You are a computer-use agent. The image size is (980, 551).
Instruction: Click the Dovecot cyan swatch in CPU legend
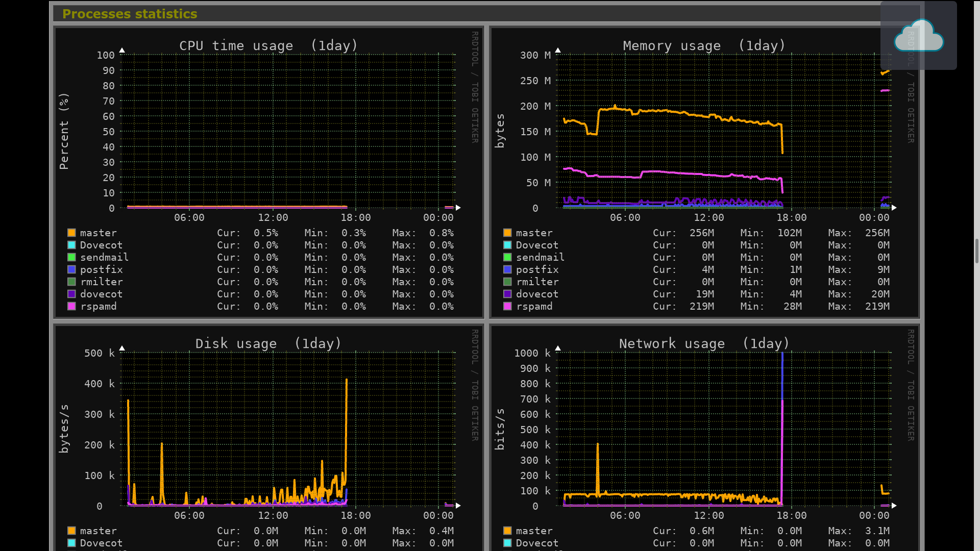(x=71, y=245)
